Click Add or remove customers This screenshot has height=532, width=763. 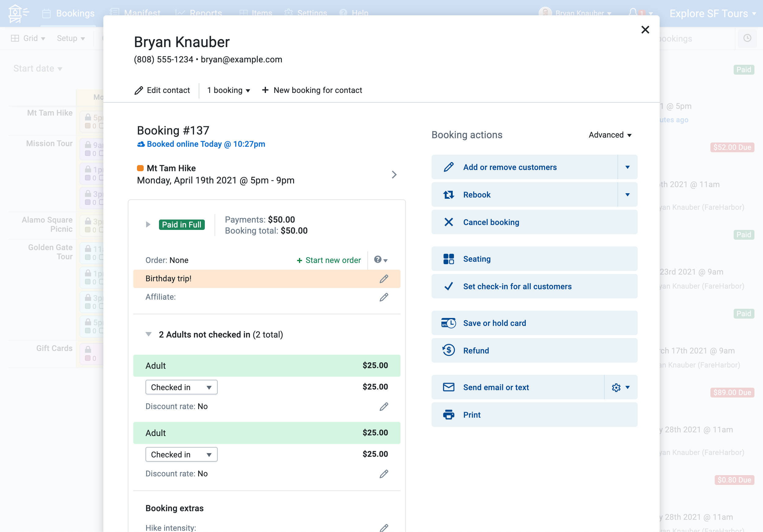524,167
